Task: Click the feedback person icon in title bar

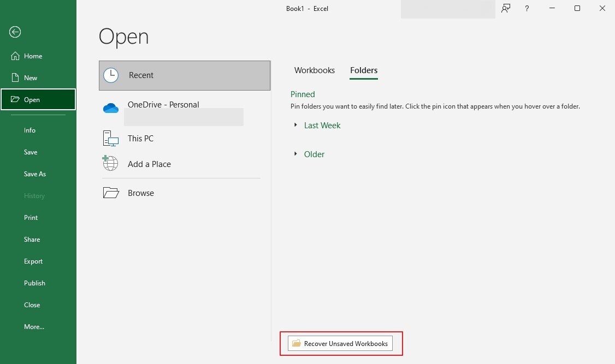Action: tap(506, 8)
